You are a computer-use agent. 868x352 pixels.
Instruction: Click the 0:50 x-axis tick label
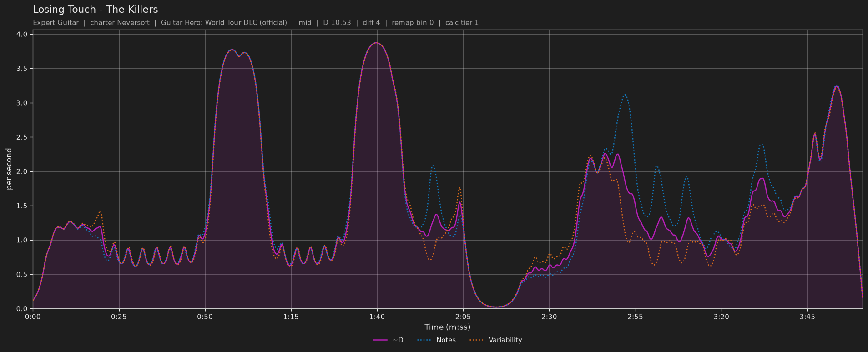click(205, 317)
